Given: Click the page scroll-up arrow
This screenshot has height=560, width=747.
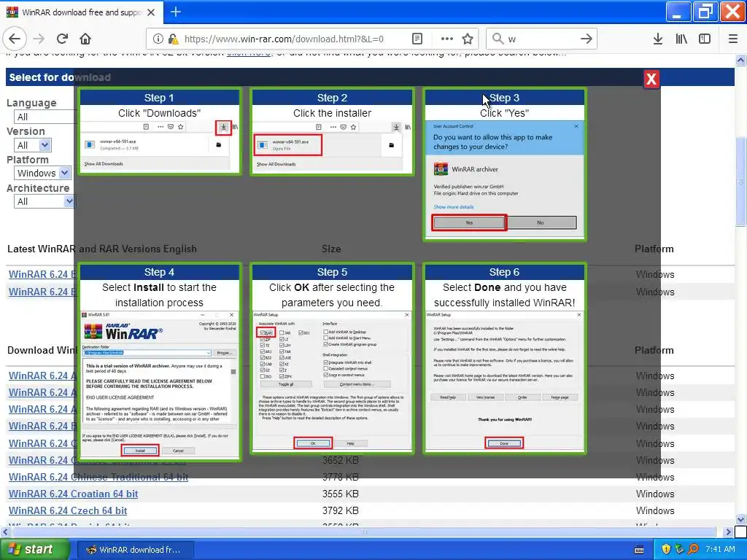Looking at the screenshot, I should tap(740, 60).
